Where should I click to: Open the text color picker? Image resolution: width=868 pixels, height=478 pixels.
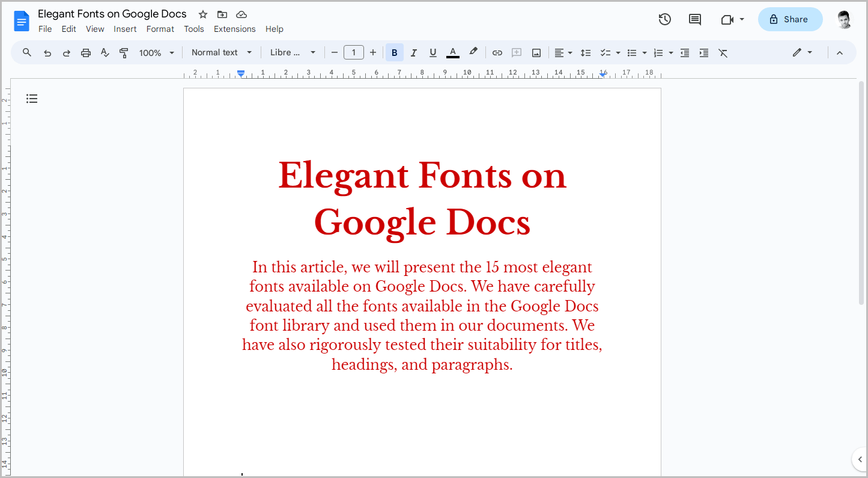(x=452, y=52)
